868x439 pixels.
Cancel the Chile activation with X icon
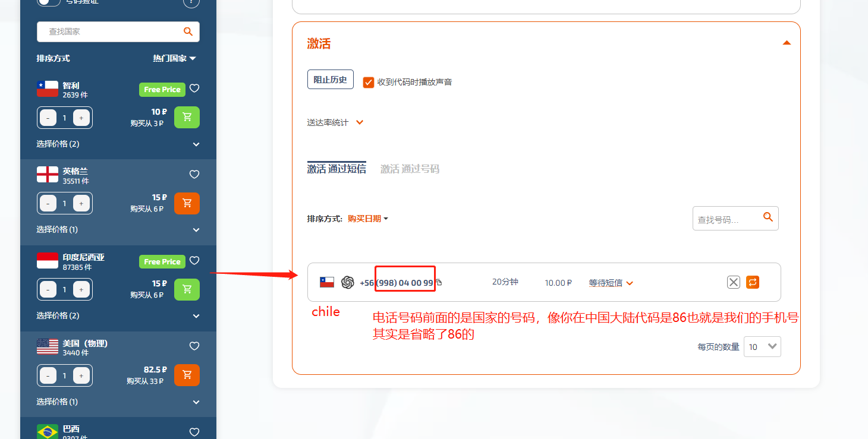pyautogui.click(x=734, y=282)
